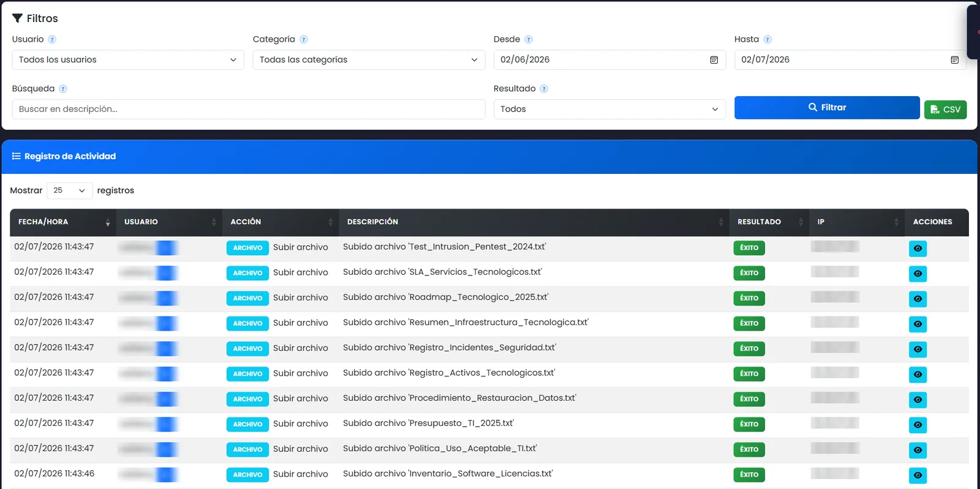Click 'Subir archivo' in Resumen_Infraestructura_Tecnologica row
980x489 pixels.
click(x=301, y=323)
